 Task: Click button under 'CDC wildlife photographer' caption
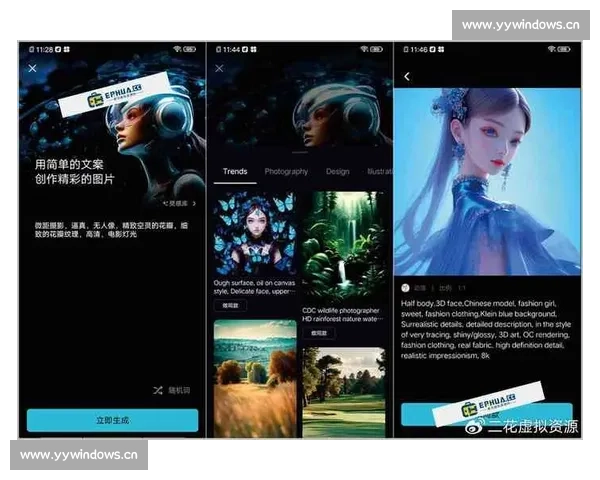point(319,333)
